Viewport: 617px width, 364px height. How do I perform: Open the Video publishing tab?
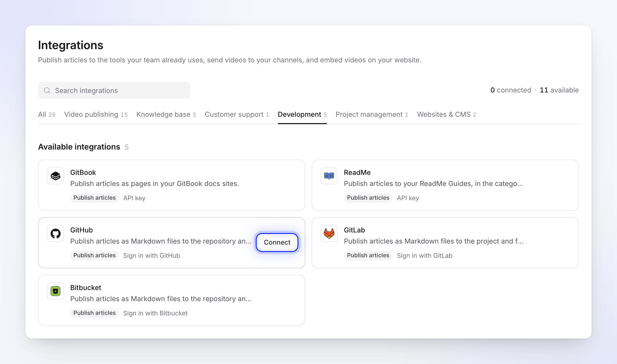tap(96, 114)
